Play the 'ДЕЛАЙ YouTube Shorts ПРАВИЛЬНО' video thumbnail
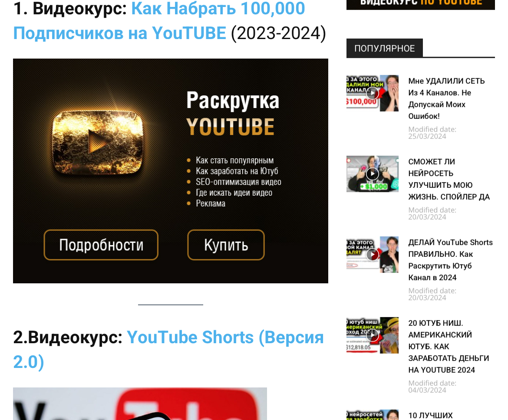Screen dimensions: 508x420 pos(372,255)
